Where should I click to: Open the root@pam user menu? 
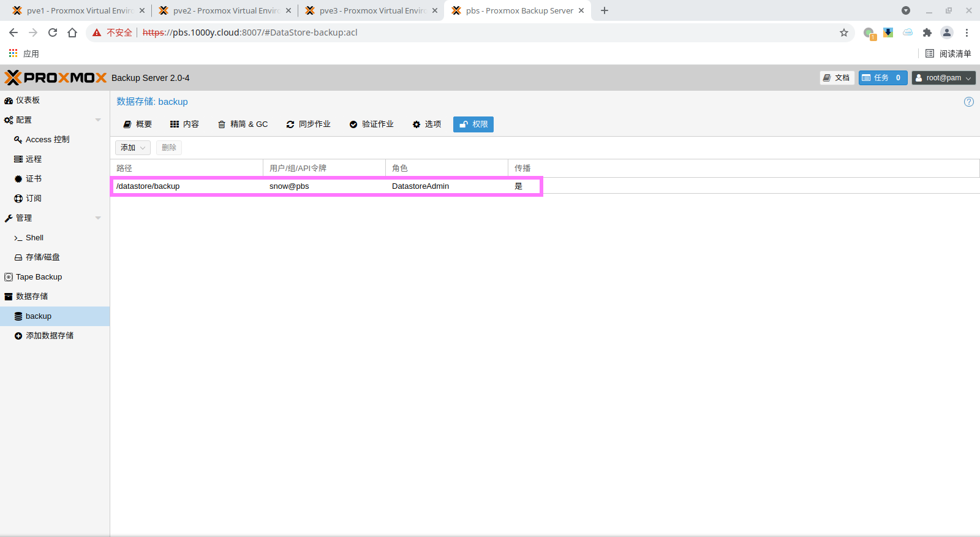943,78
